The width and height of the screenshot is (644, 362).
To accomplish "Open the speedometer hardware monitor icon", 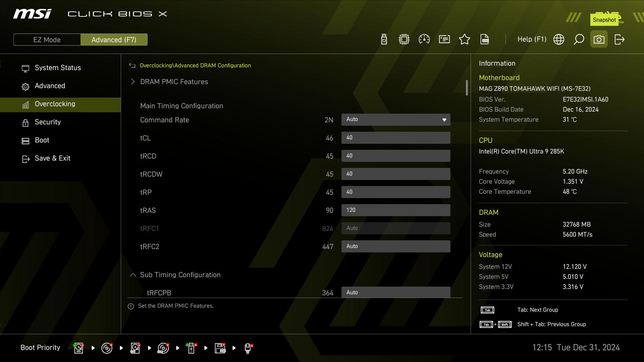I will 424,40.
